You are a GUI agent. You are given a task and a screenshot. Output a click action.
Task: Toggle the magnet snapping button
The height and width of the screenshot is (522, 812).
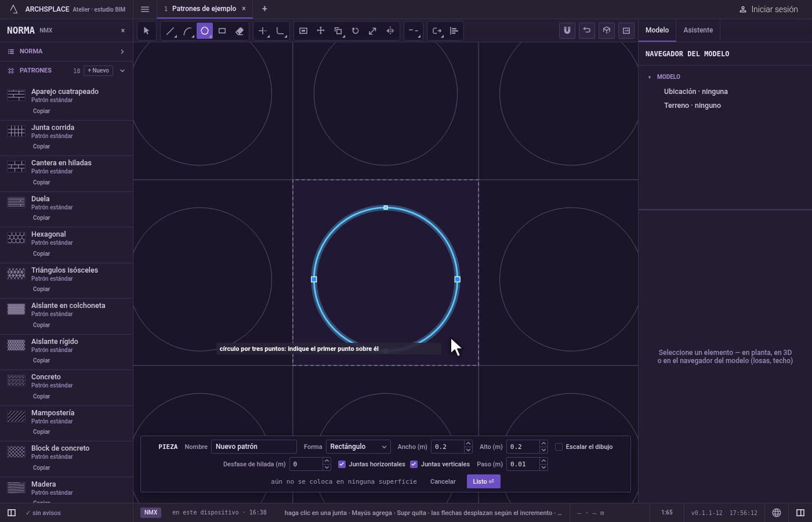567,31
